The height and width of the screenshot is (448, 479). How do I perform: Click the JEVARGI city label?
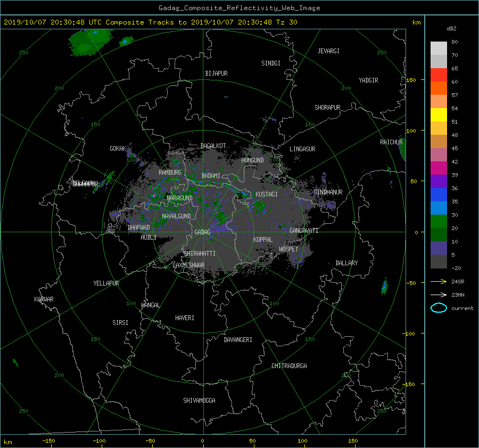click(328, 51)
